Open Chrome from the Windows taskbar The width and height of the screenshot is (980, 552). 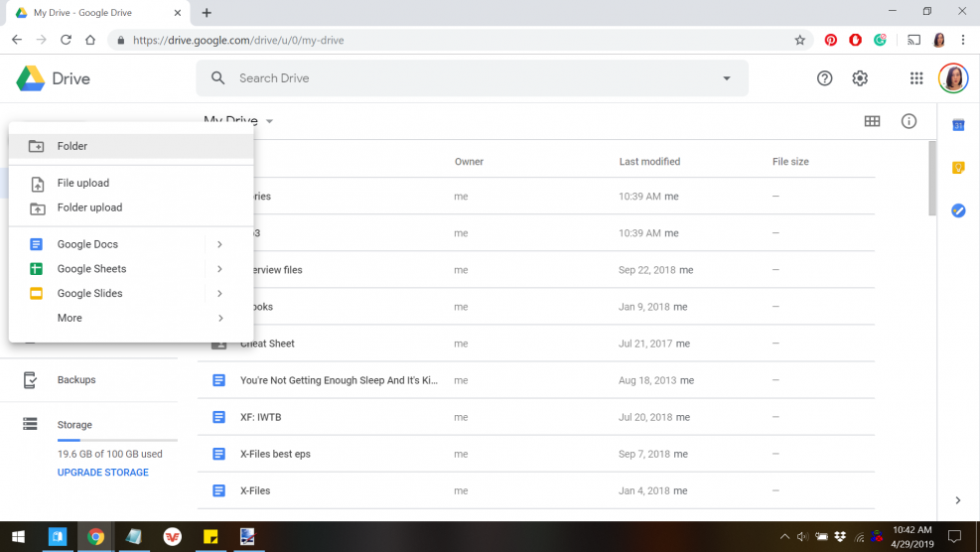pyautogui.click(x=95, y=537)
